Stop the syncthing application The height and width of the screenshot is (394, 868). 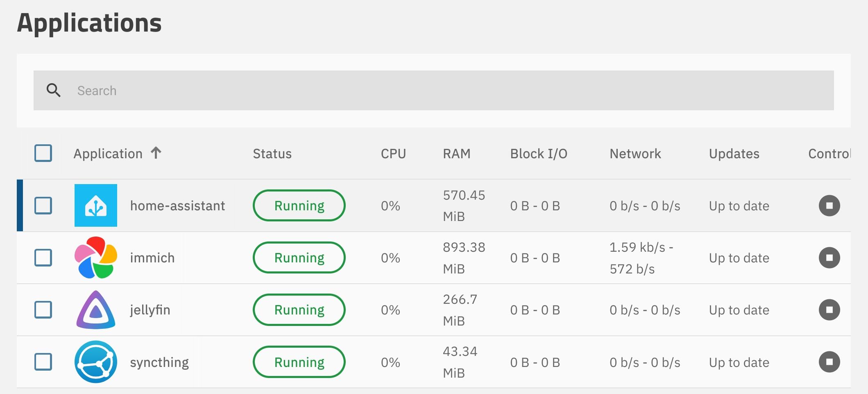(x=829, y=362)
